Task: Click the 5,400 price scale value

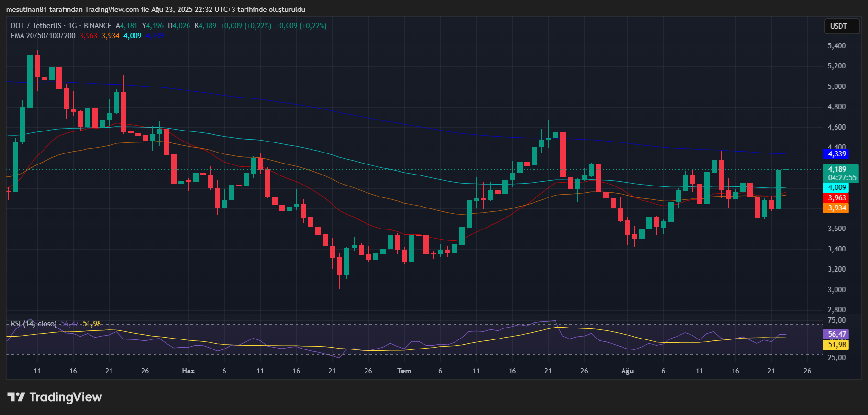Action: [836, 46]
